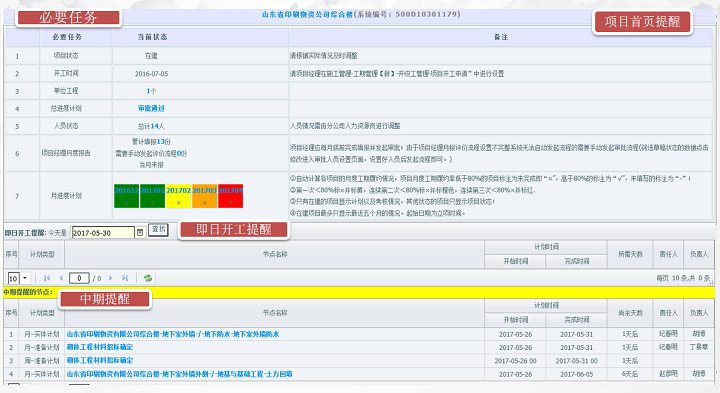Open the calendar picker beside the date field
This screenshot has width=720, height=393.
(x=140, y=233)
